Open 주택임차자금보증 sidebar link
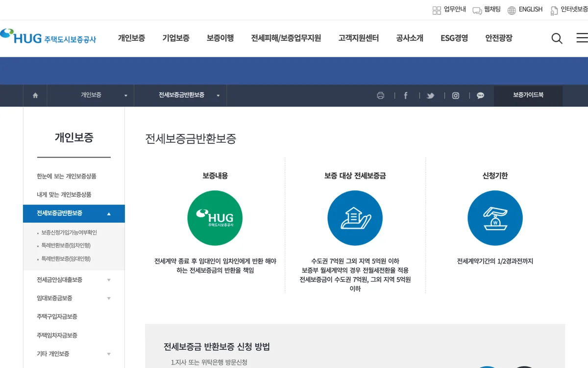The image size is (588, 368). [57, 336]
